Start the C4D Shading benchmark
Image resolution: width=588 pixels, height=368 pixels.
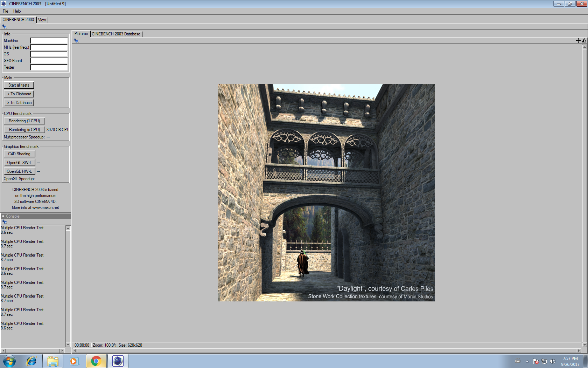[x=20, y=154]
